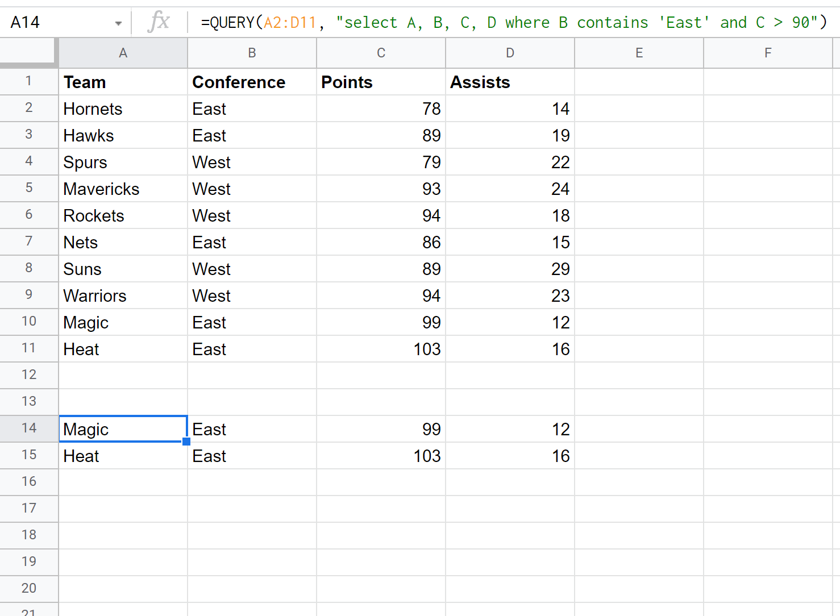Click into the QUERY formula bar
The height and width of the screenshot is (616, 840).
512,23
